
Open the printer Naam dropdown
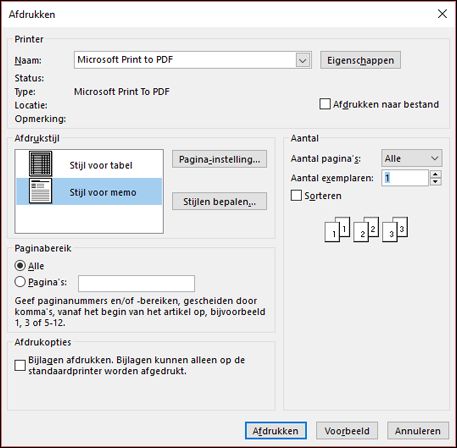[x=303, y=60]
